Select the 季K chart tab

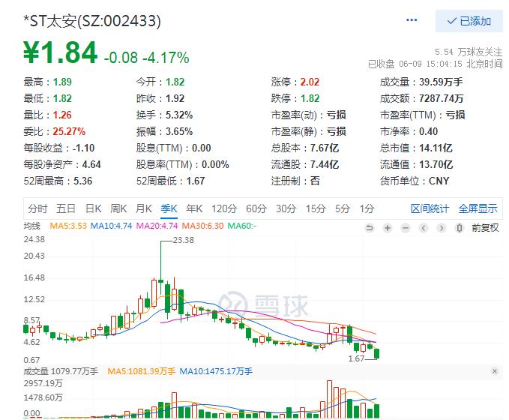169,208
